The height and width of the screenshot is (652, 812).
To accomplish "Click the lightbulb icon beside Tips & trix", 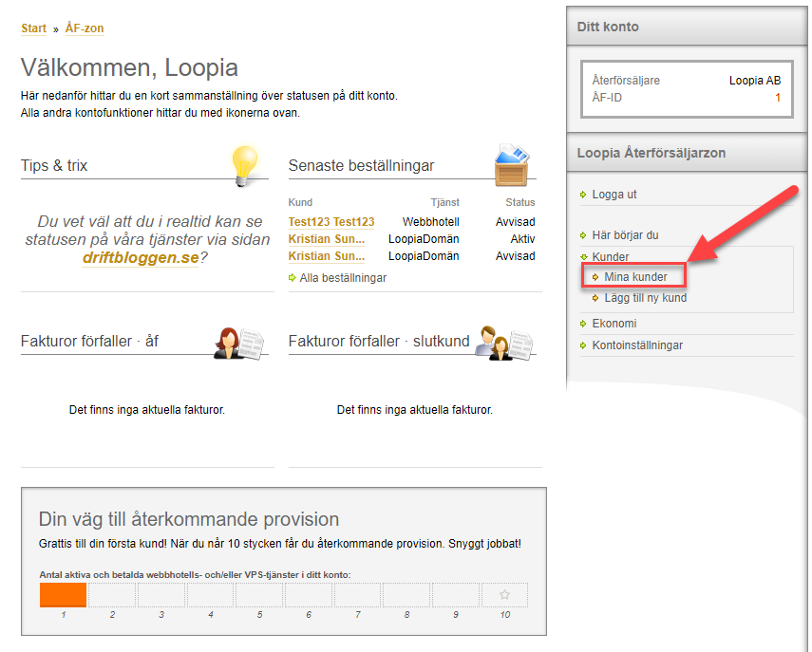I will point(245,166).
